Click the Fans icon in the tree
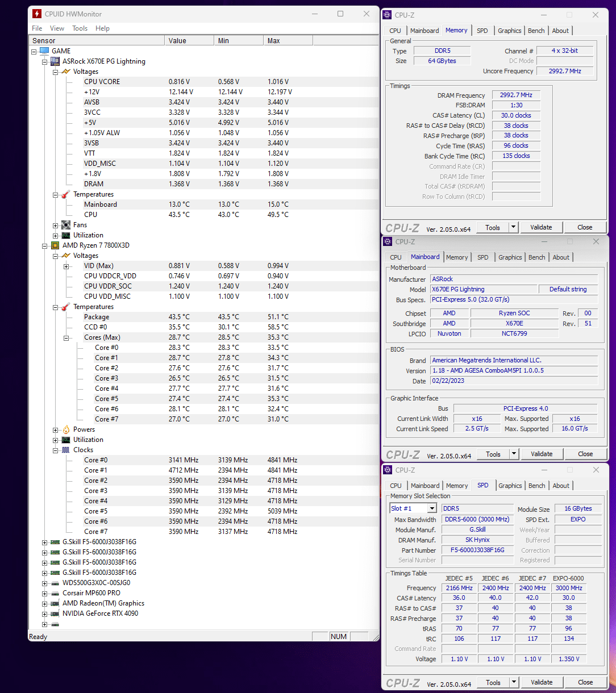This screenshot has width=616, height=693. point(66,225)
